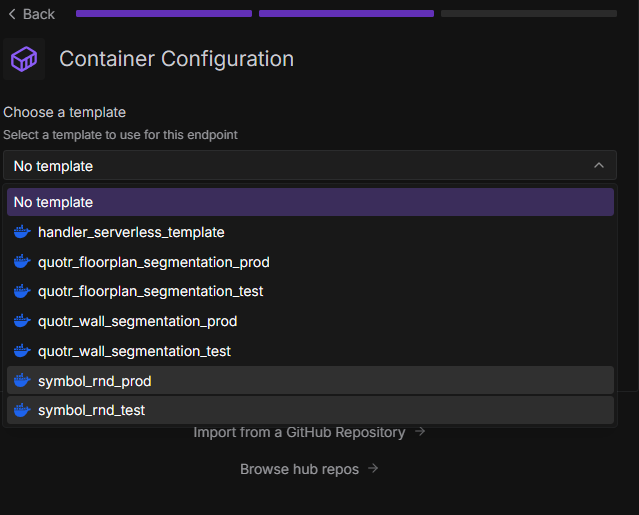
Task: Click Docker icon beside quotr_wall_segmentation_prod
Action: click(x=22, y=322)
